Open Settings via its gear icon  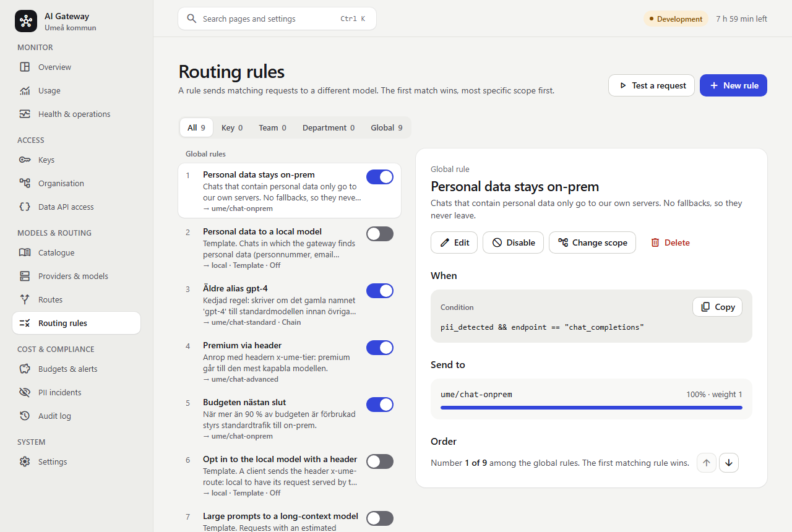25,461
